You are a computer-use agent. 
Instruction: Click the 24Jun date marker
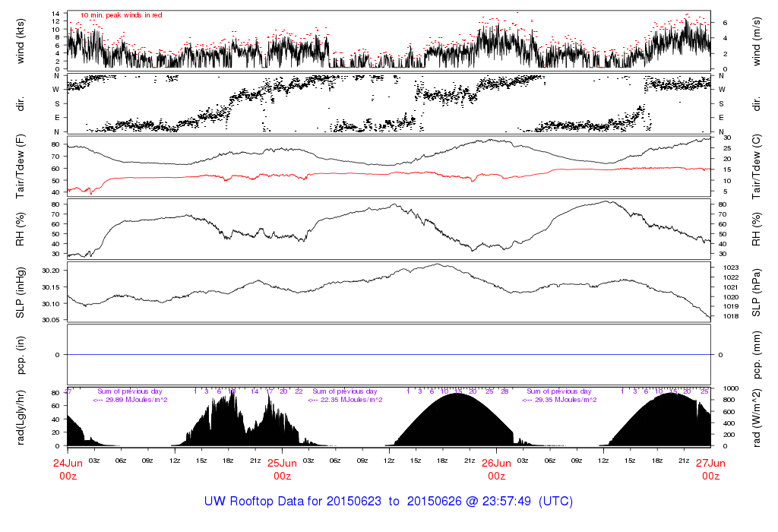point(68,462)
